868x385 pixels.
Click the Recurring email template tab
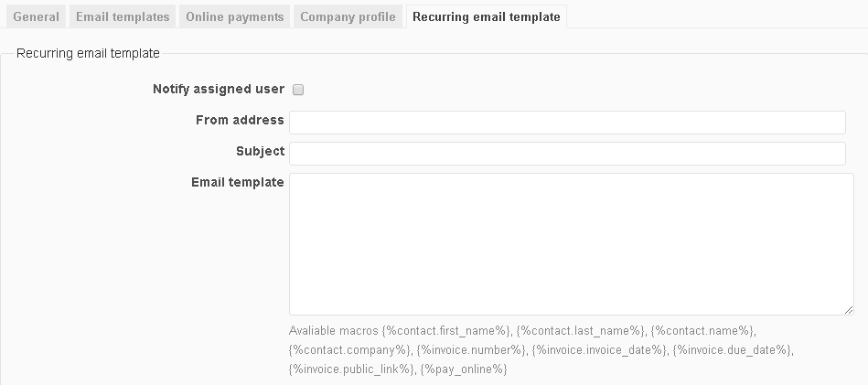click(x=486, y=16)
